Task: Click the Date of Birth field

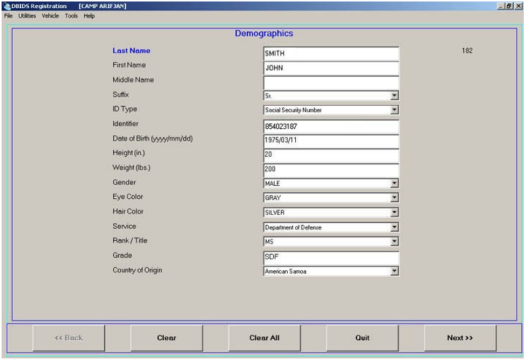Action: tap(331, 141)
